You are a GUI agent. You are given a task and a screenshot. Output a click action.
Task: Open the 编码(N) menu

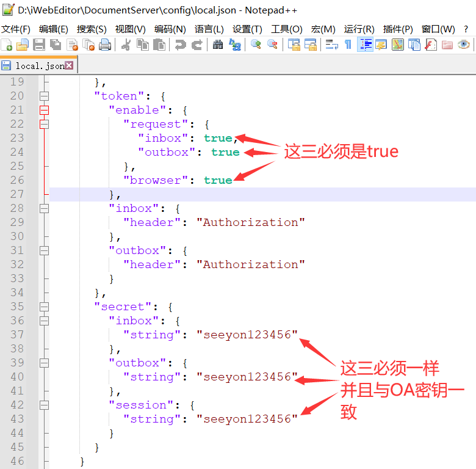pos(170,29)
